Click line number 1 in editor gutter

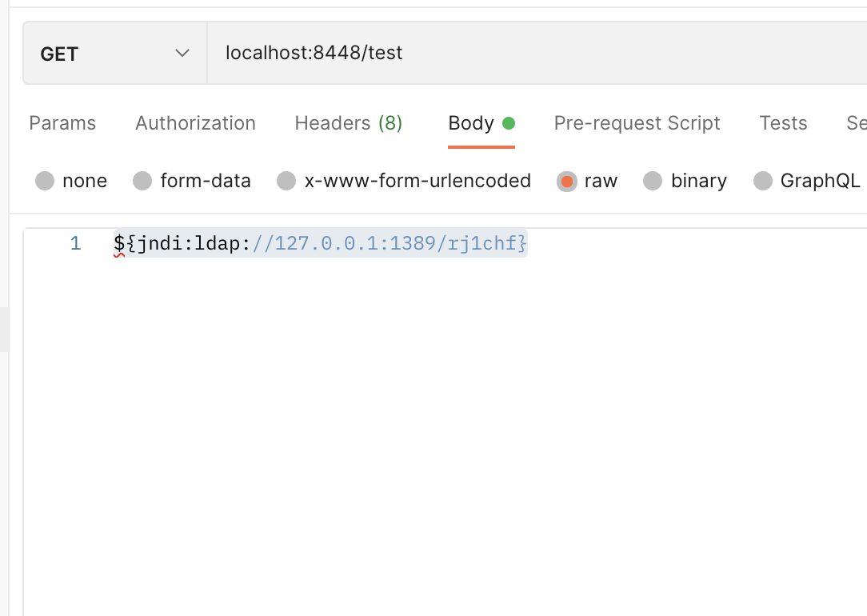click(x=75, y=243)
